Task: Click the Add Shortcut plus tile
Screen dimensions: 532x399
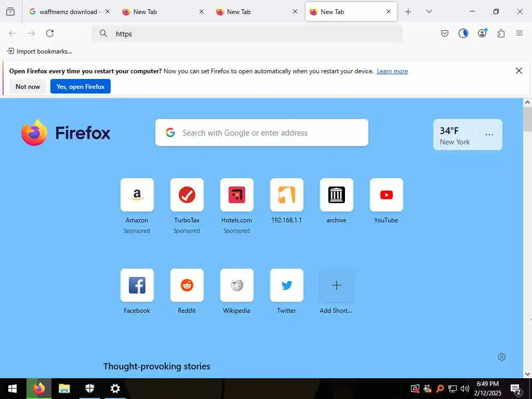Action: coord(337,285)
